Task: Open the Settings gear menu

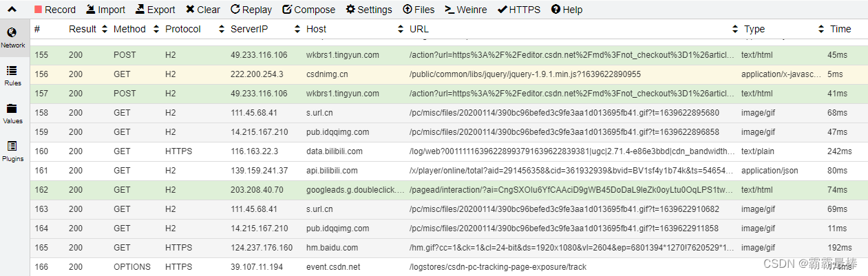Action: pos(369,10)
